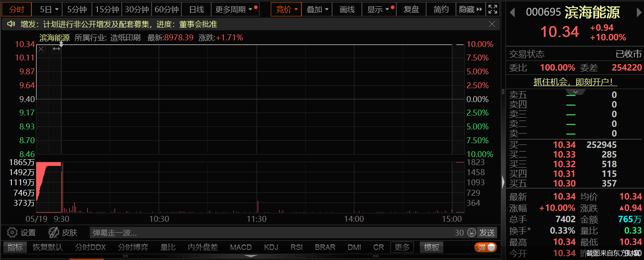This screenshot has height=260, width=644.
Task: Open the 叠加 dropdown
Action: coord(317,9)
